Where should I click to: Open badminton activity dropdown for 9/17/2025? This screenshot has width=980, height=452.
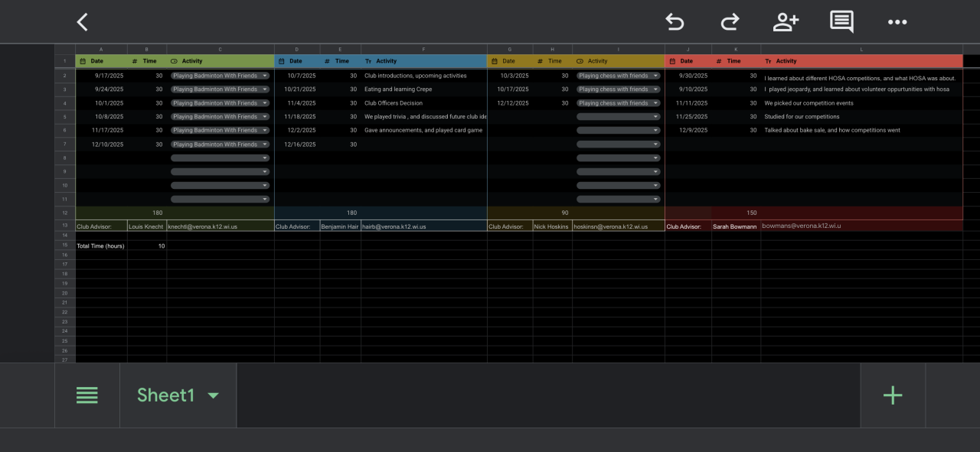(x=264, y=76)
